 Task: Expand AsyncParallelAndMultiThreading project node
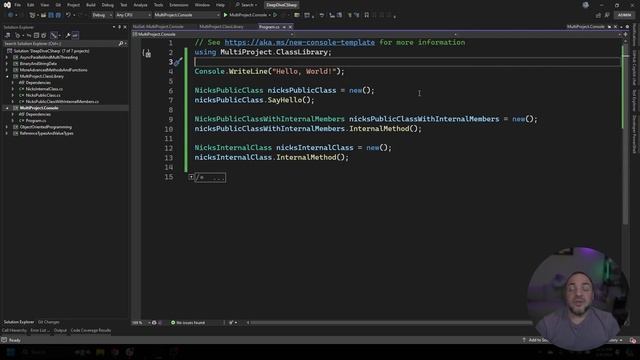pos(7,58)
